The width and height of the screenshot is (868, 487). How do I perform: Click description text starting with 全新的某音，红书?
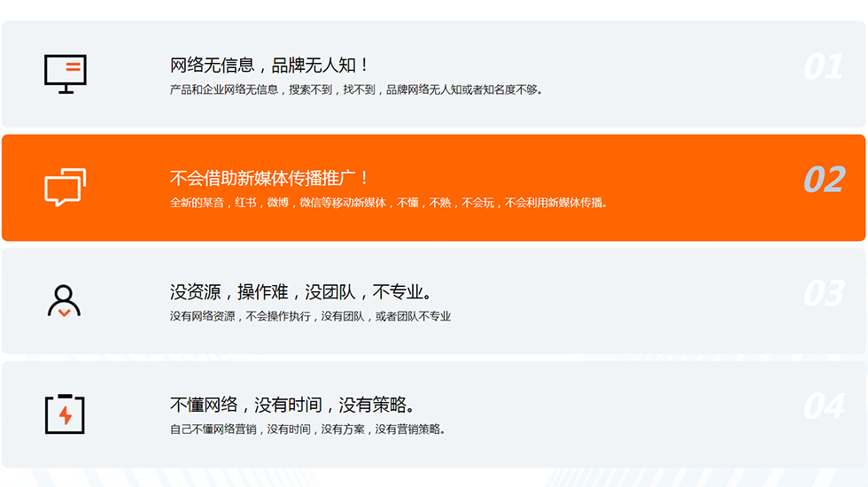[389, 203]
